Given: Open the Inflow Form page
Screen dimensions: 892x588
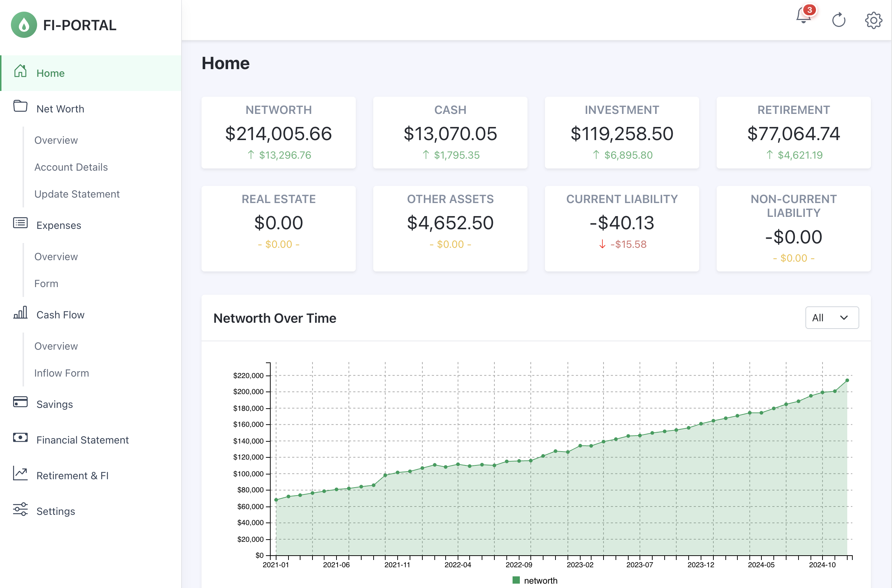Looking at the screenshot, I should point(62,373).
